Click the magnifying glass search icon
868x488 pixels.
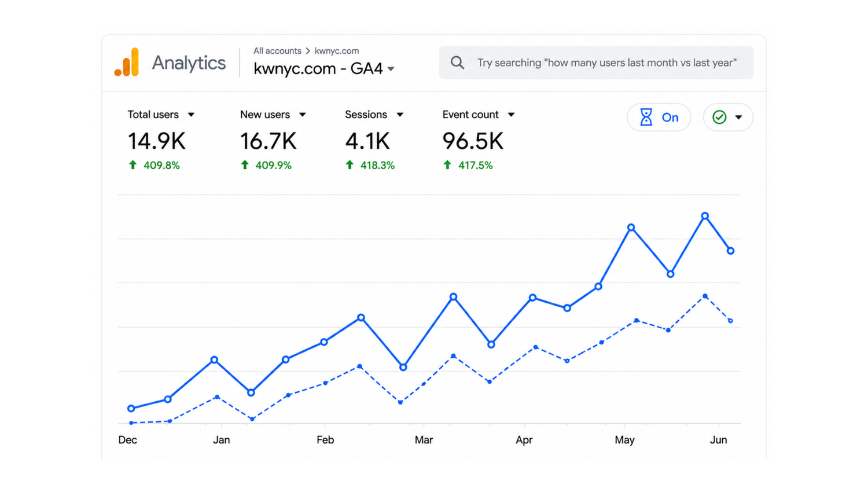(x=457, y=63)
